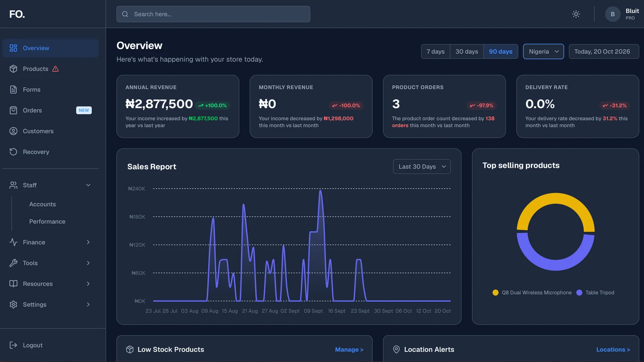
Task: Click the warning triangle next to Products
Action: tap(56, 69)
